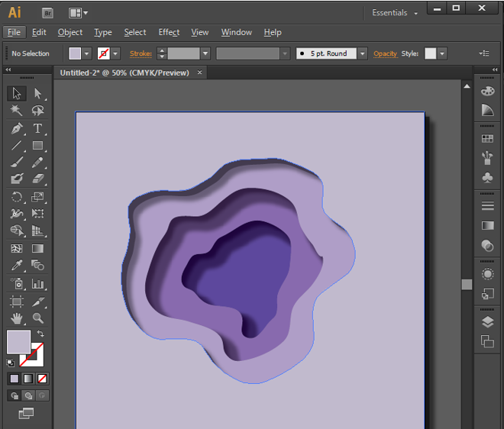504x429 pixels.
Task: Select the Pen tool
Action: (17, 128)
